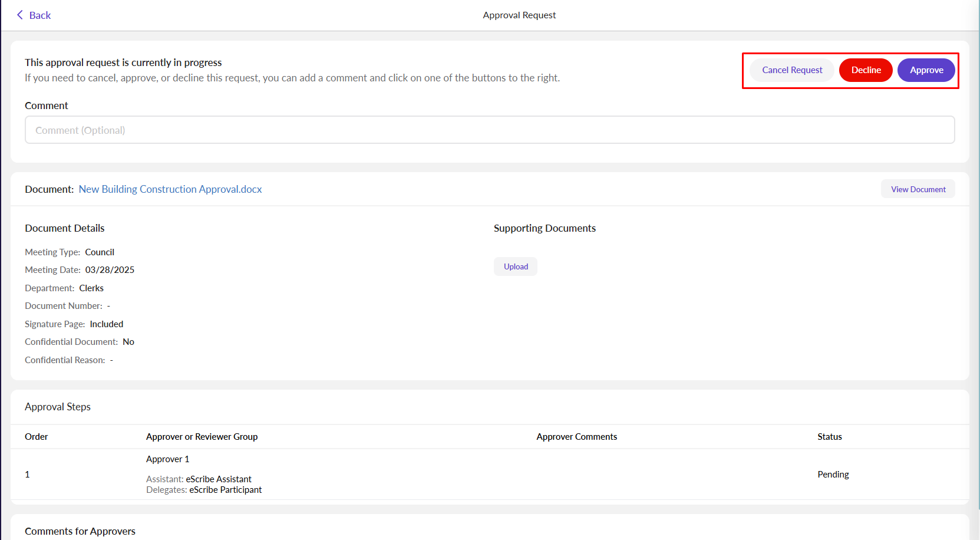Click the eScribe Assistant name
Viewport: 980px width, 540px height.
(x=219, y=479)
